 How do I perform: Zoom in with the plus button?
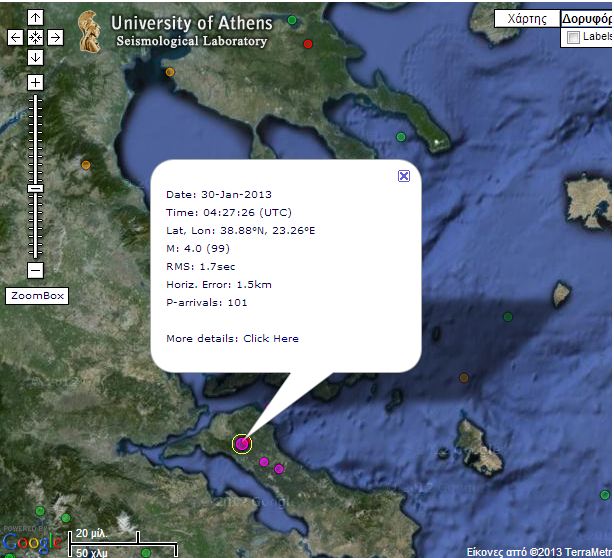click(35, 82)
